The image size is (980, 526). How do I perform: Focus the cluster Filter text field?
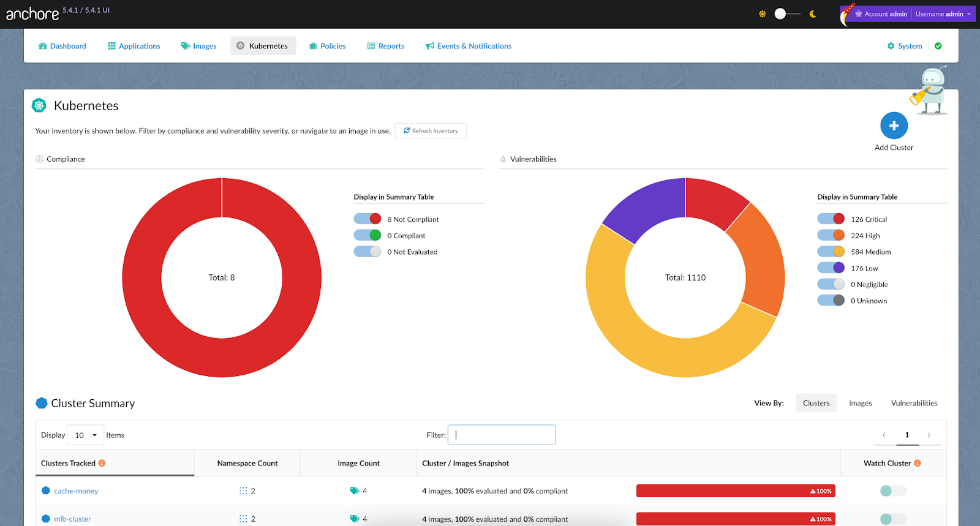(502, 435)
